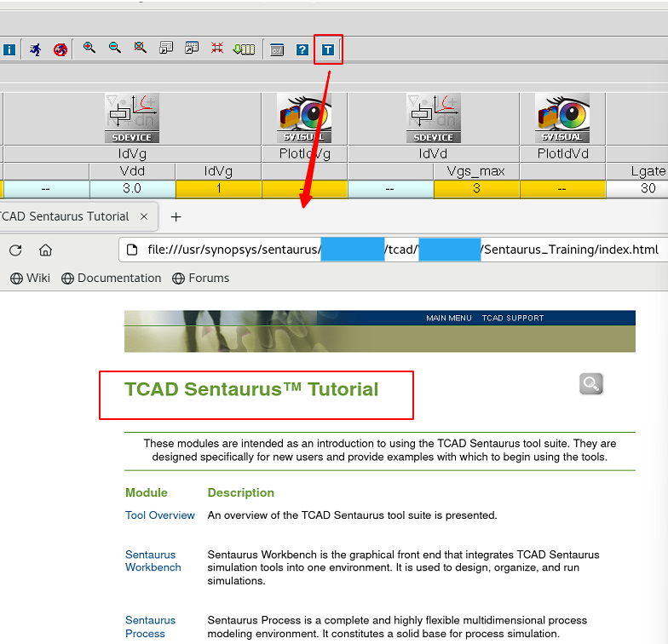Image resolution: width=668 pixels, height=644 pixels.
Task: Click the Zoom Out magnifier icon
Action: pyautogui.click(x=114, y=48)
